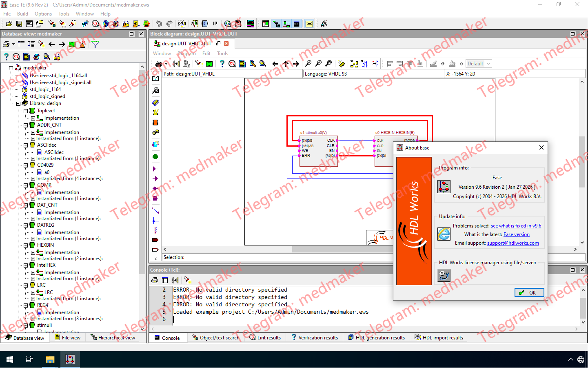588x368 pixels.
Task: Switch to the Lint results tab
Action: 265,337
